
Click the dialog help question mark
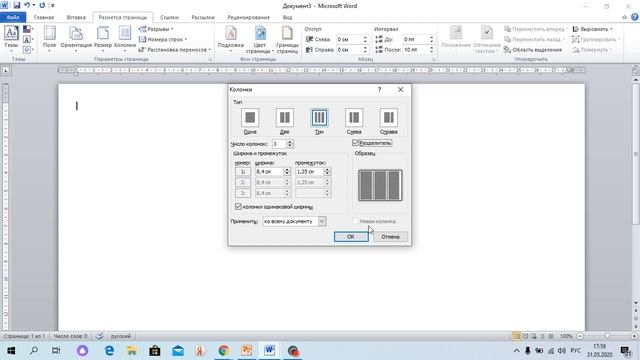click(380, 89)
